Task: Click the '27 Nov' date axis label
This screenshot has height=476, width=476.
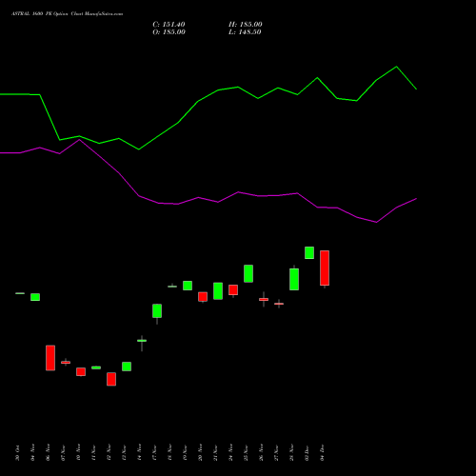Action: [x=276, y=452]
